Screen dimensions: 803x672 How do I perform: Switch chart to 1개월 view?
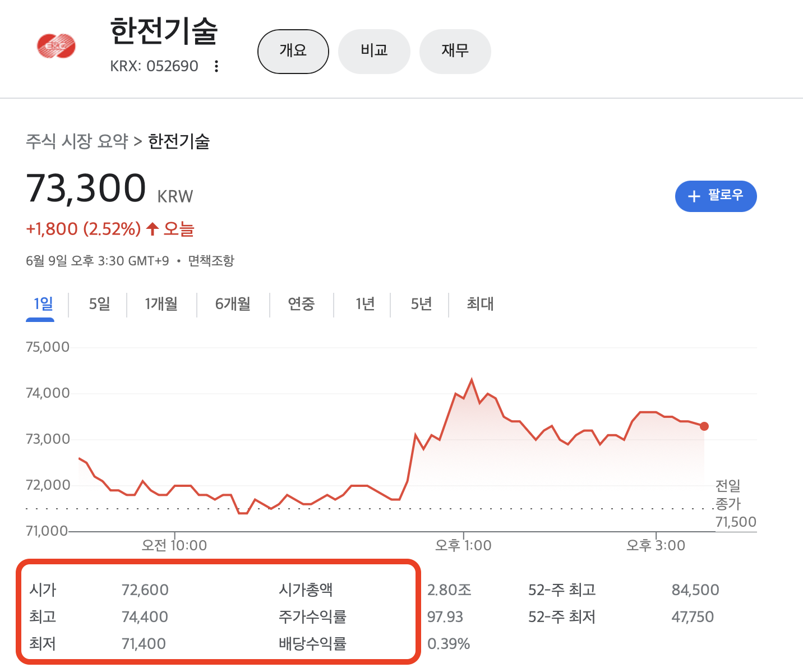161,304
